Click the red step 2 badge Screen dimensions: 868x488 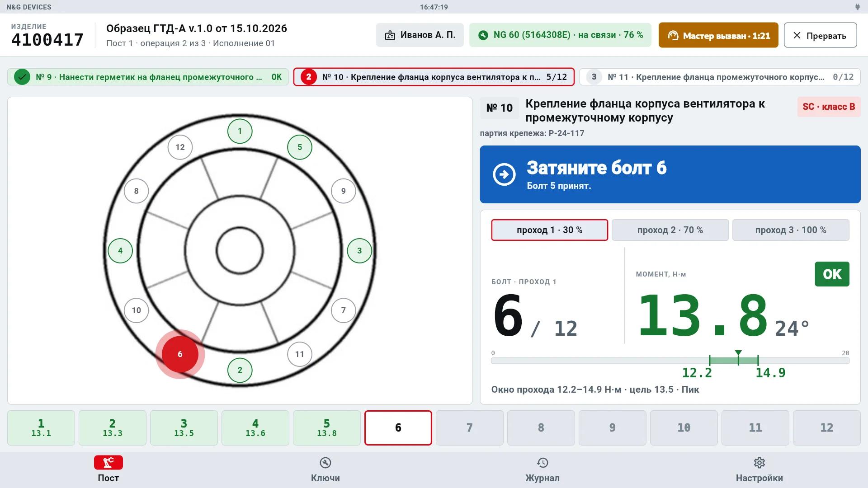[x=309, y=77]
